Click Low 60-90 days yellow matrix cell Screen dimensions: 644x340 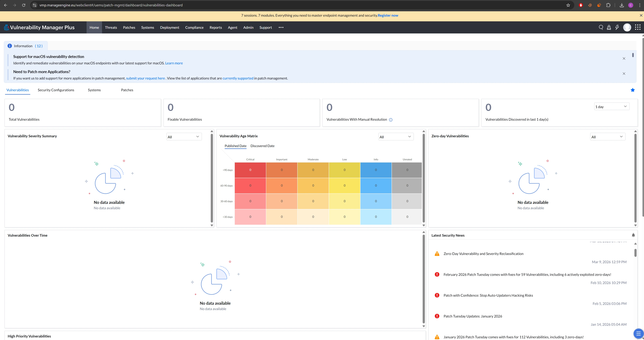(x=345, y=186)
